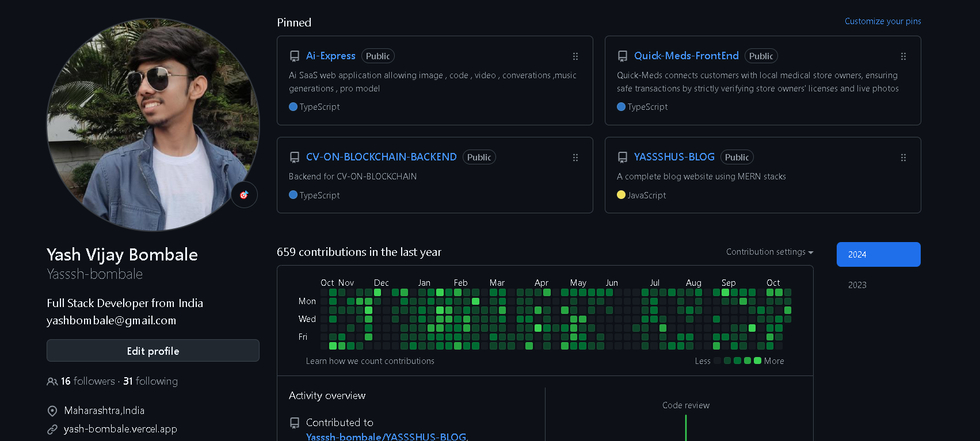Click the repository icon beside Ai-Express
980x441 pixels.
pos(295,56)
